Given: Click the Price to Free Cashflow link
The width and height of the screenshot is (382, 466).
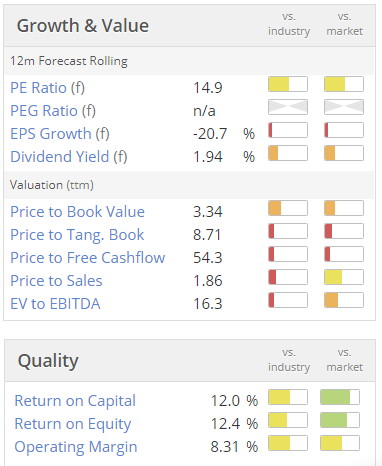Looking at the screenshot, I should (x=88, y=258).
